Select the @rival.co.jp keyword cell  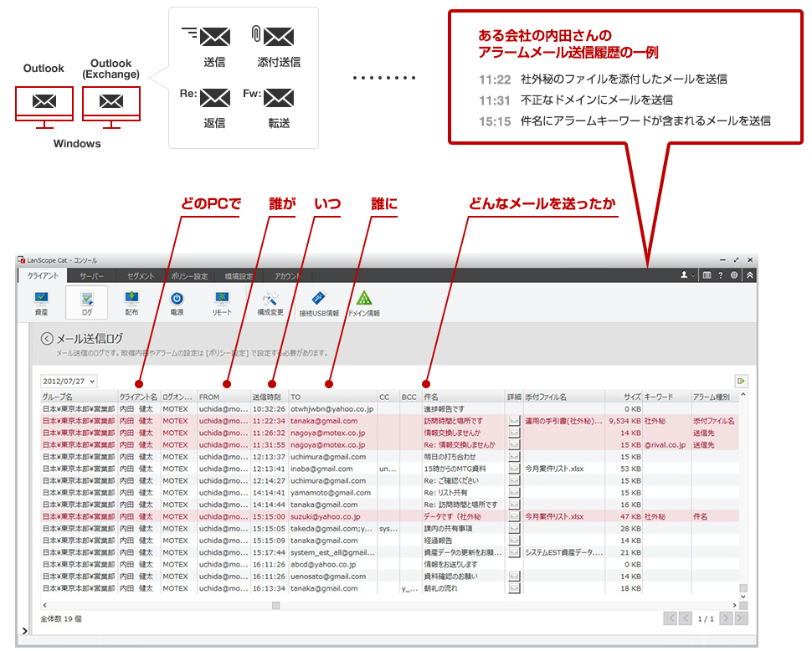pyautogui.click(x=665, y=444)
